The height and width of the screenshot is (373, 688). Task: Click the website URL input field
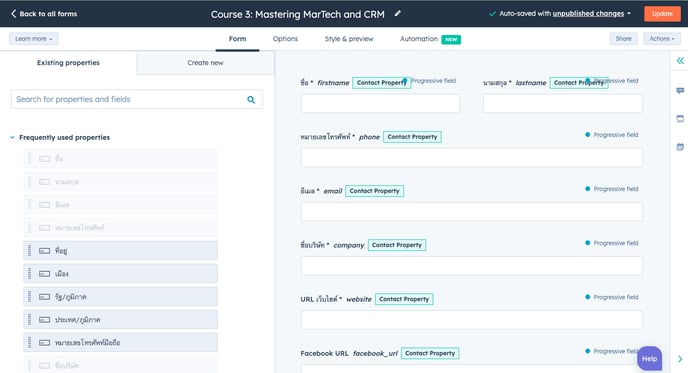coord(471,320)
